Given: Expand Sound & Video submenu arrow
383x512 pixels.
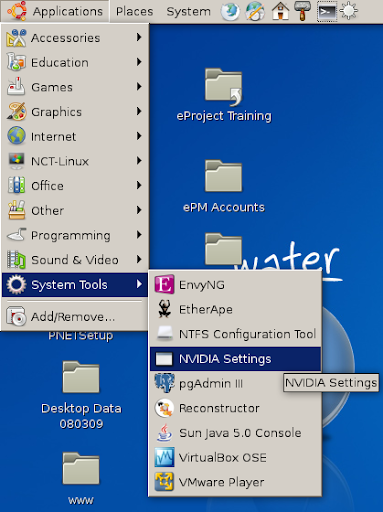Looking at the screenshot, I should 139,259.
